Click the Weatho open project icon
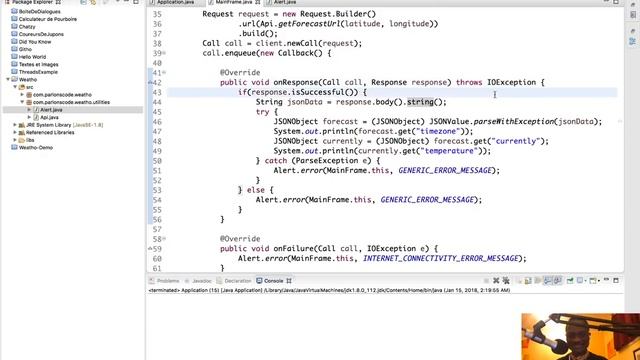 coord(14,79)
